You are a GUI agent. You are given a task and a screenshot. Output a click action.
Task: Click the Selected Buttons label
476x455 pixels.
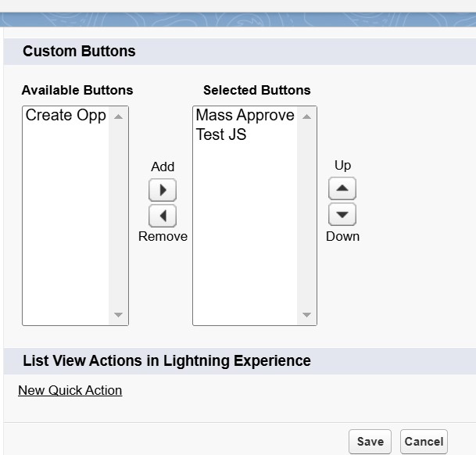[256, 90]
